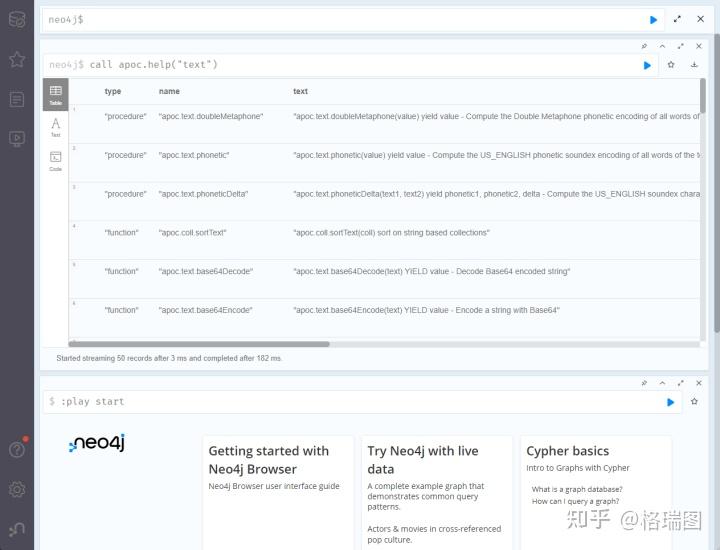
Task: Expand the apoc.help frame to fullscreen
Action: (681, 46)
